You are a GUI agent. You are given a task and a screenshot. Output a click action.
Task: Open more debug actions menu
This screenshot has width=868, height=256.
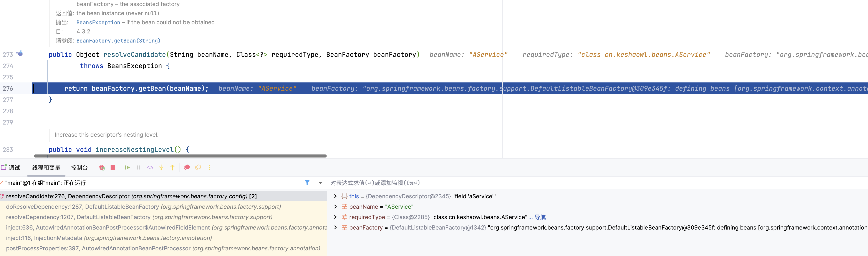pos(209,167)
